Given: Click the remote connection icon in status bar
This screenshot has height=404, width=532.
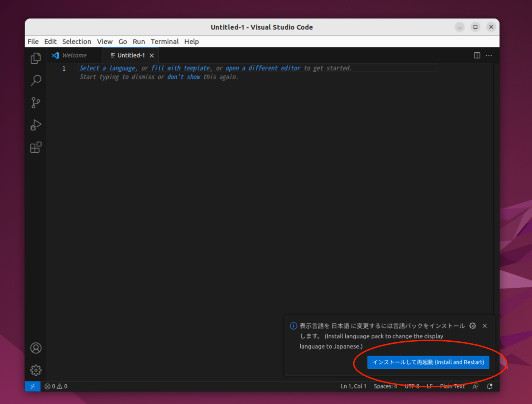Looking at the screenshot, I should (x=33, y=386).
